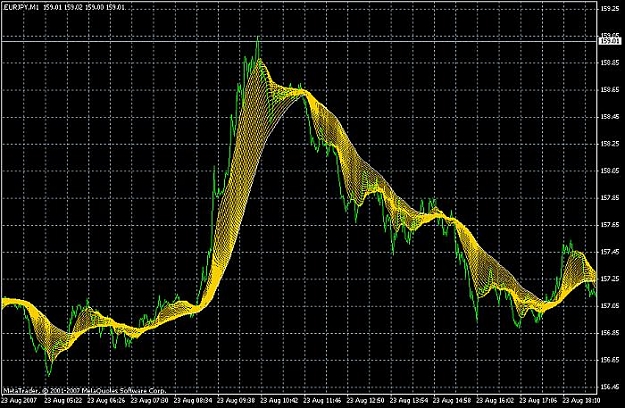Click the 23 Aug 10:42 time label

[279, 400]
